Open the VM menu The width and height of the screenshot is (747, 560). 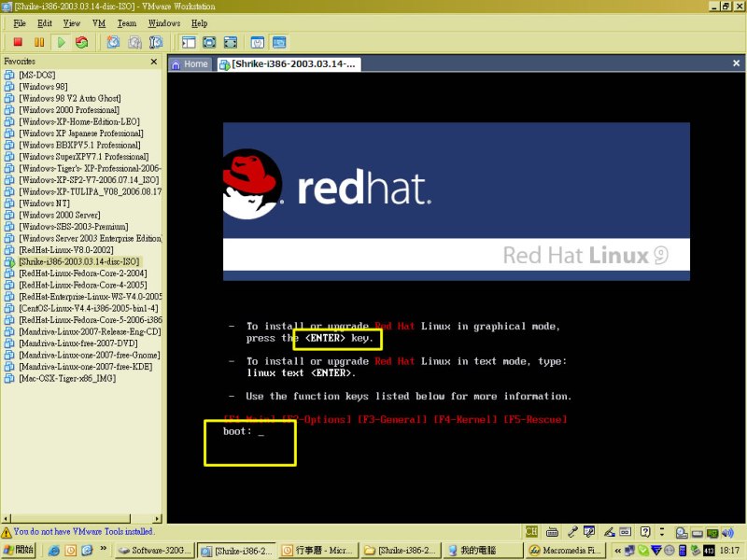[99, 23]
